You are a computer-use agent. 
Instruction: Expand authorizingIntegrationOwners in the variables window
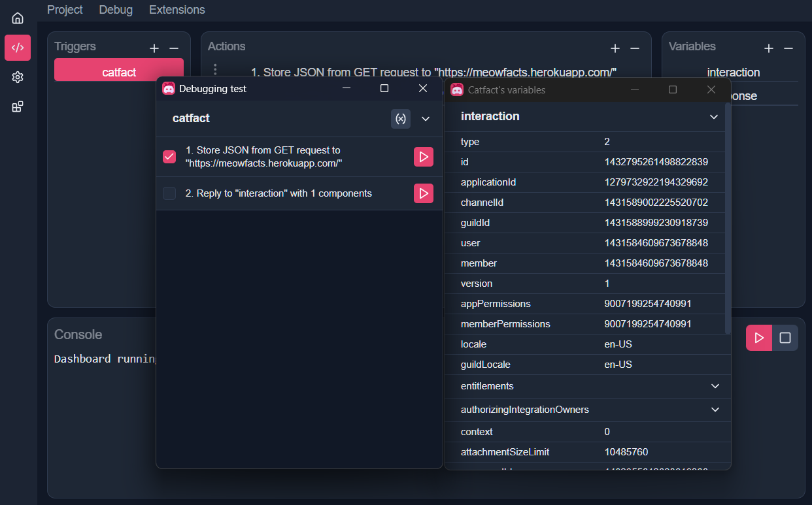point(714,410)
